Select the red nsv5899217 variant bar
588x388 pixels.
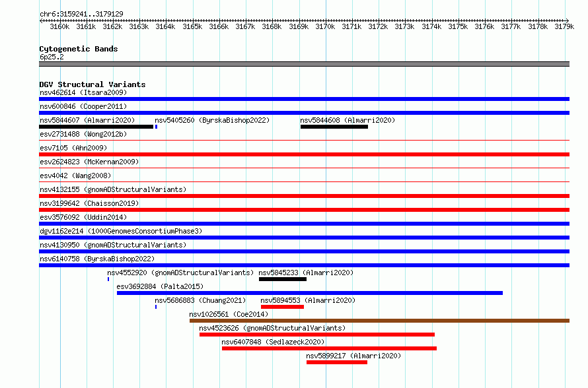coord(337,362)
